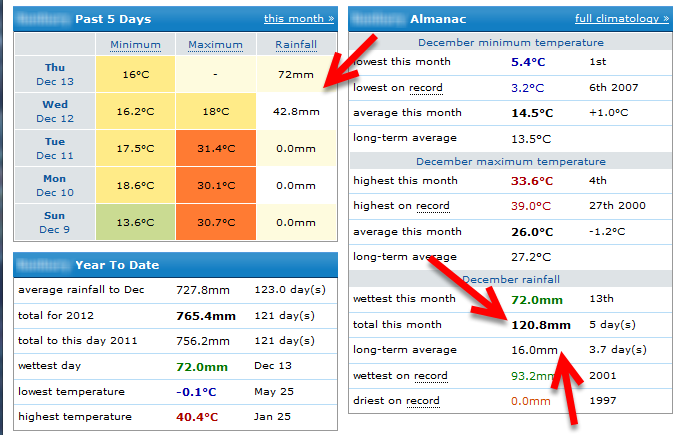
Task: Click 'record' in the highest on record row
Action: click(x=433, y=206)
